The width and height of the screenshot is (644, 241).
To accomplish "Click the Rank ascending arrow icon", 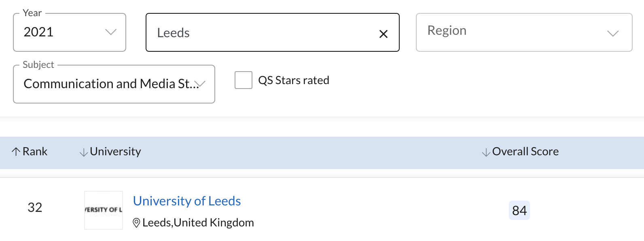I will [16, 152].
